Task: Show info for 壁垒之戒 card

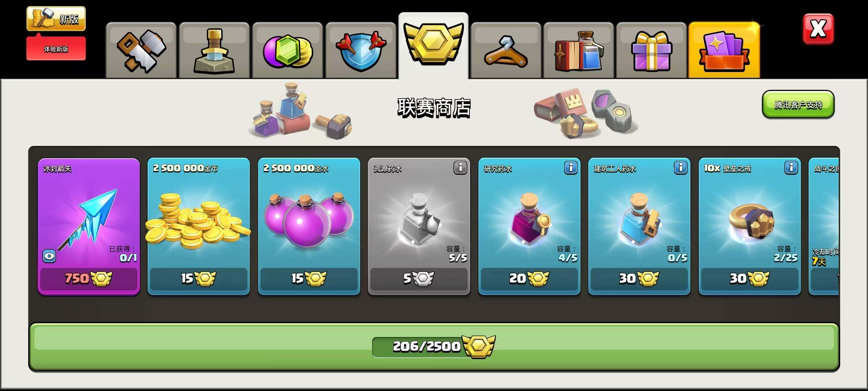Action: coord(791,168)
